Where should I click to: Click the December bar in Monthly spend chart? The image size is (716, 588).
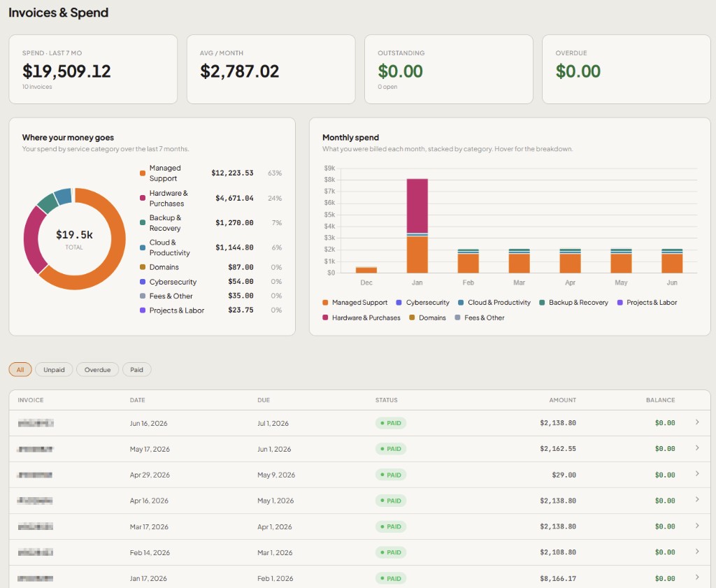366,270
